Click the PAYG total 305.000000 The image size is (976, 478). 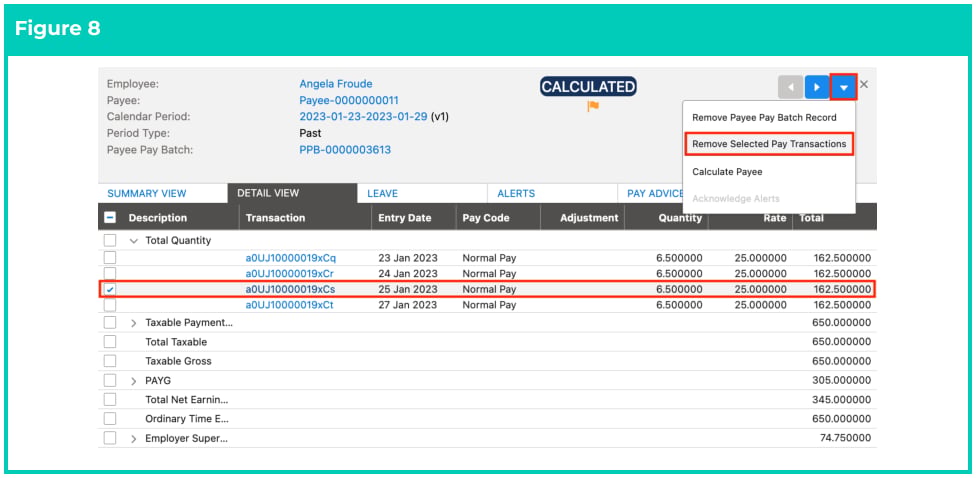click(842, 380)
